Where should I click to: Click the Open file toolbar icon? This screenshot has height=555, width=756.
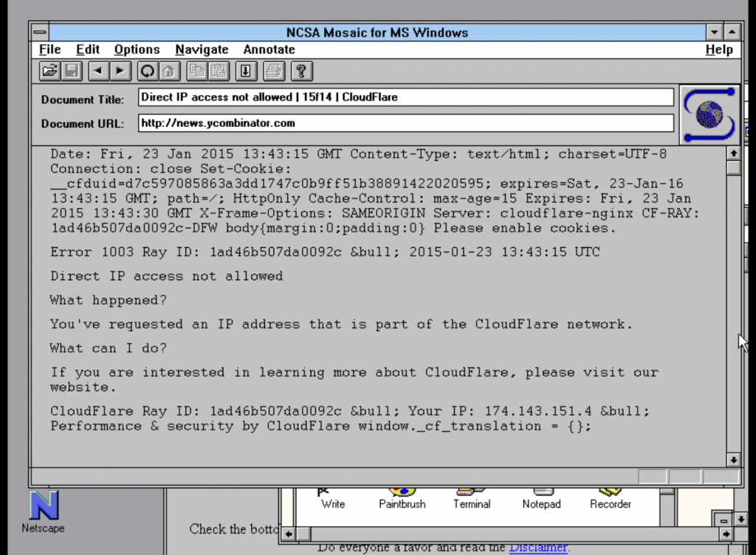click(x=49, y=71)
